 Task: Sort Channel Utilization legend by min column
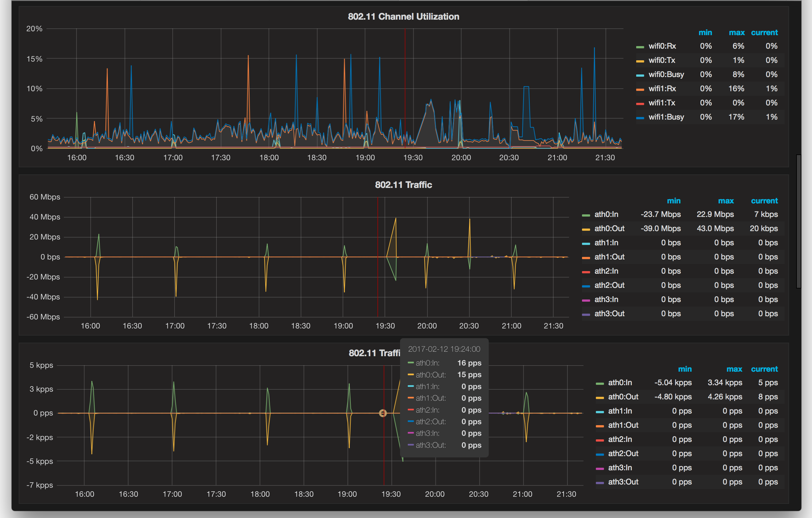(705, 33)
